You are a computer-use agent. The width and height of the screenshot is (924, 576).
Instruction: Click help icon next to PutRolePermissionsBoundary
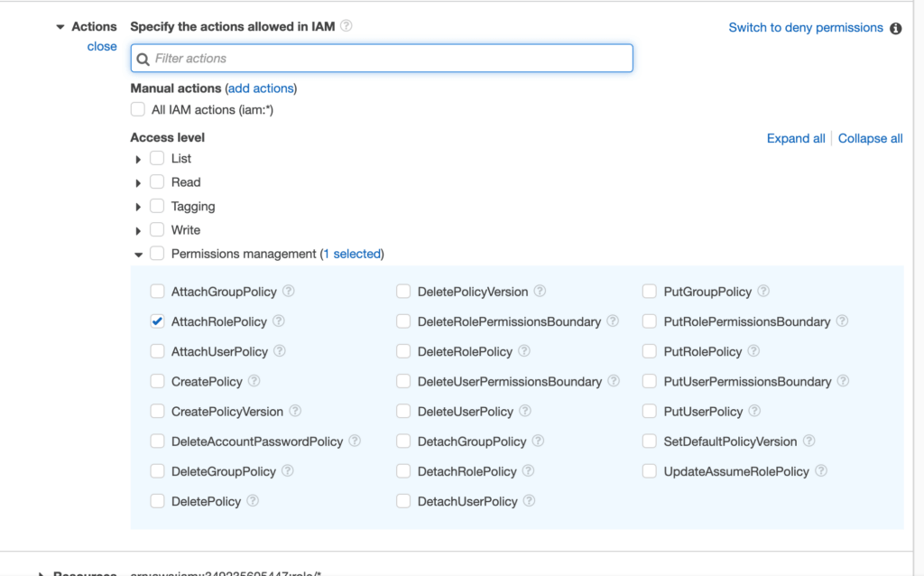coord(842,321)
